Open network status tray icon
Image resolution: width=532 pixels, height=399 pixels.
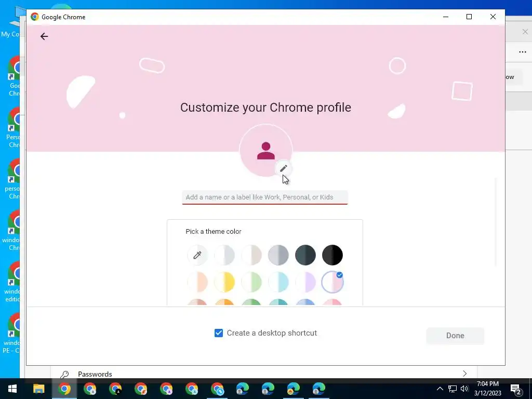pyautogui.click(x=453, y=389)
